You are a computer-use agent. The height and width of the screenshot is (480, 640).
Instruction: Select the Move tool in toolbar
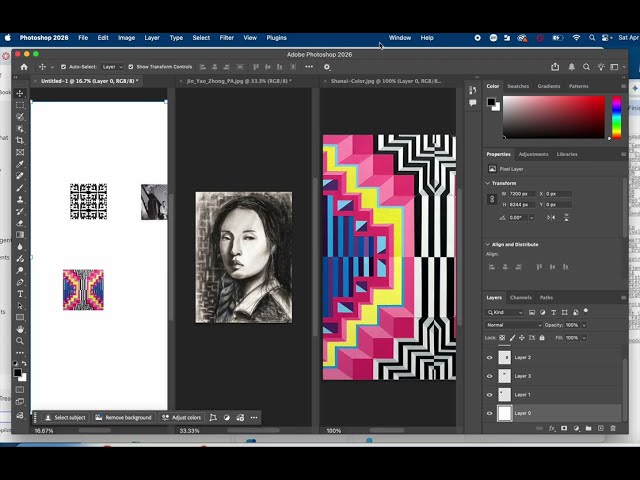(20, 93)
